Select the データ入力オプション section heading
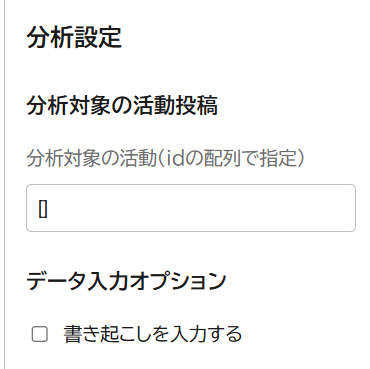This screenshot has height=369, width=370. pos(126,281)
